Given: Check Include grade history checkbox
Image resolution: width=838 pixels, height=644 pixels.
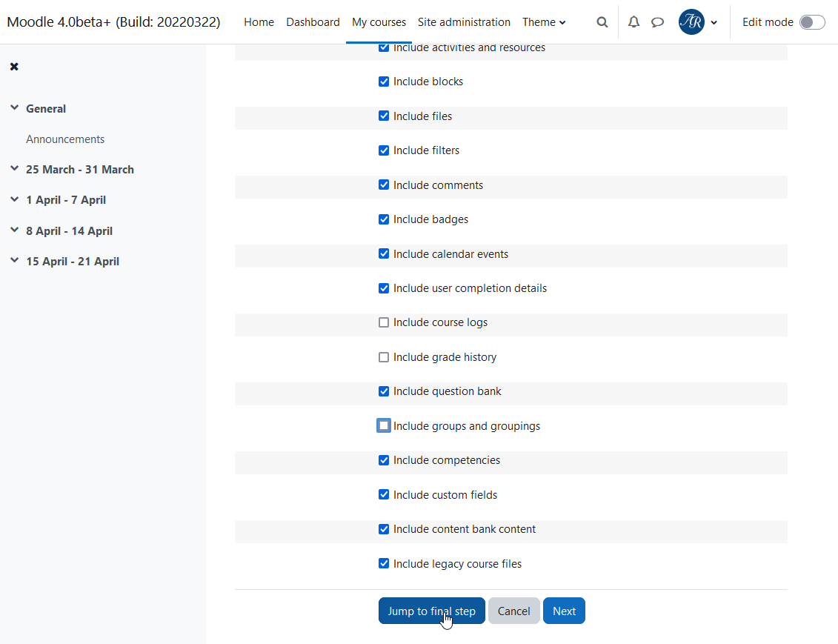Looking at the screenshot, I should pyautogui.click(x=384, y=357).
